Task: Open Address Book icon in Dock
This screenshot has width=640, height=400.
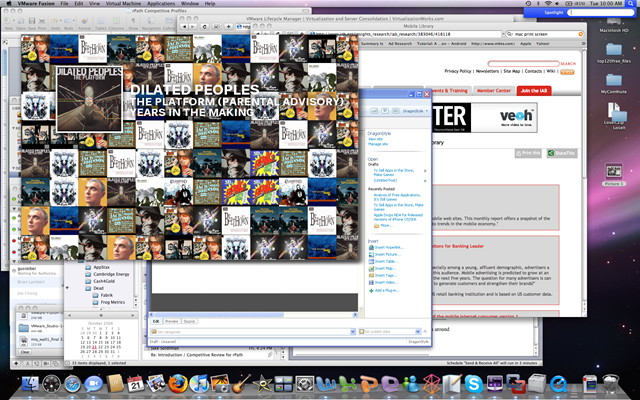Action: [114, 384]
